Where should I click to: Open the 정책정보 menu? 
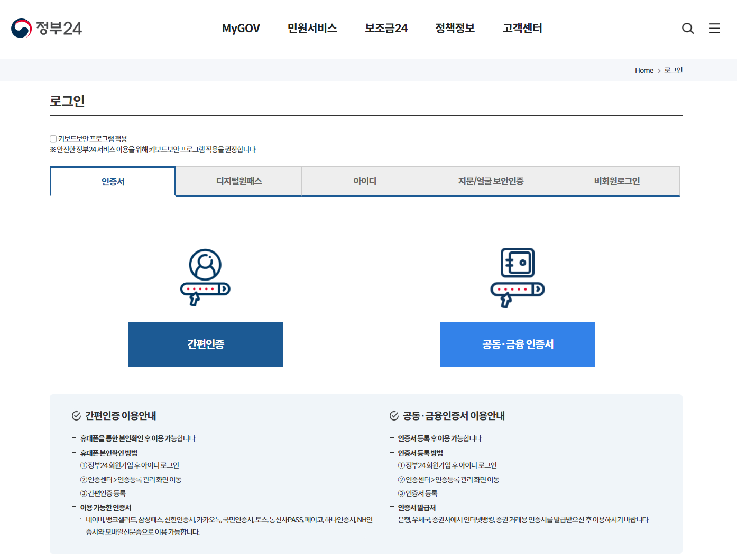(x=455, y=28)
